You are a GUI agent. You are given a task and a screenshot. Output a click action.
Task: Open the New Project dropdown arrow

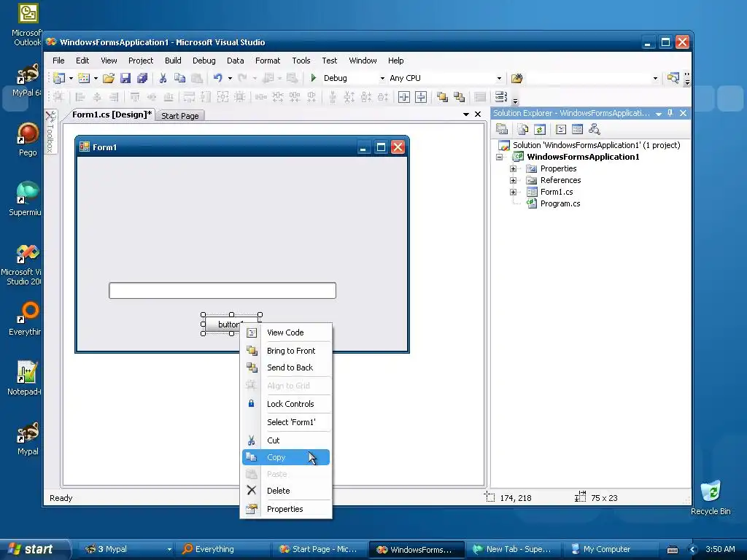71,79
